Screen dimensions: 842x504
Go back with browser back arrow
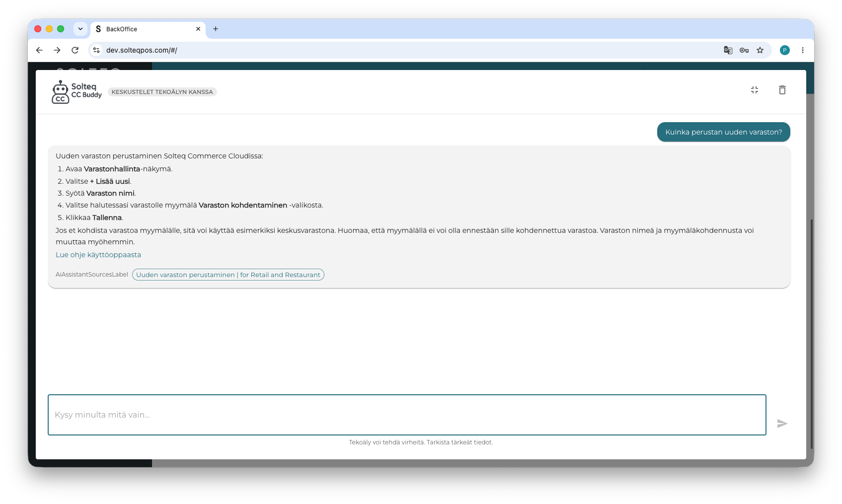click(x=39, y=50)
